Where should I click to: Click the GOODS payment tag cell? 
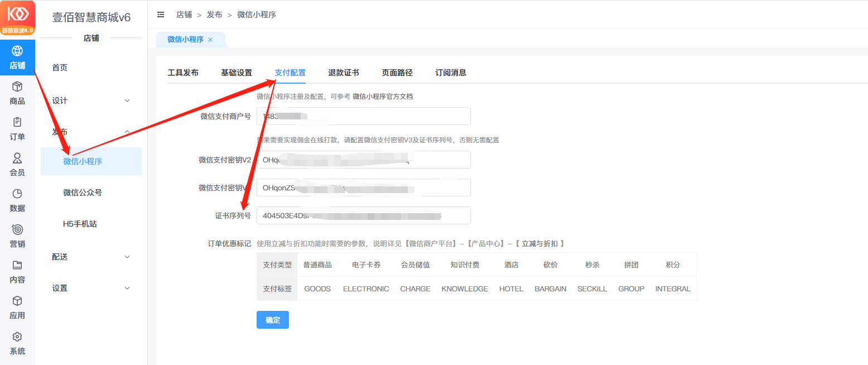click(x=317, y=289)
